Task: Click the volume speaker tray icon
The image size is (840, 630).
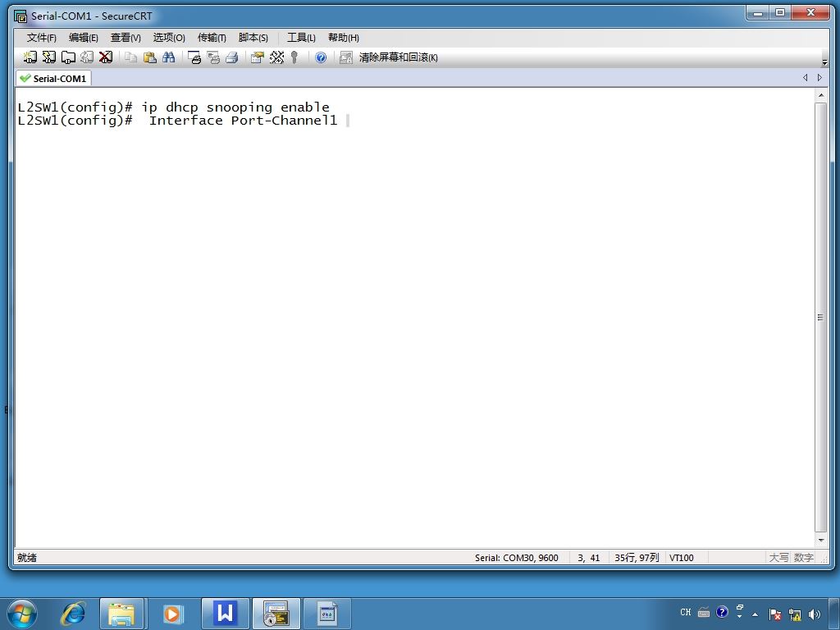Action: (x=815, y=614)
